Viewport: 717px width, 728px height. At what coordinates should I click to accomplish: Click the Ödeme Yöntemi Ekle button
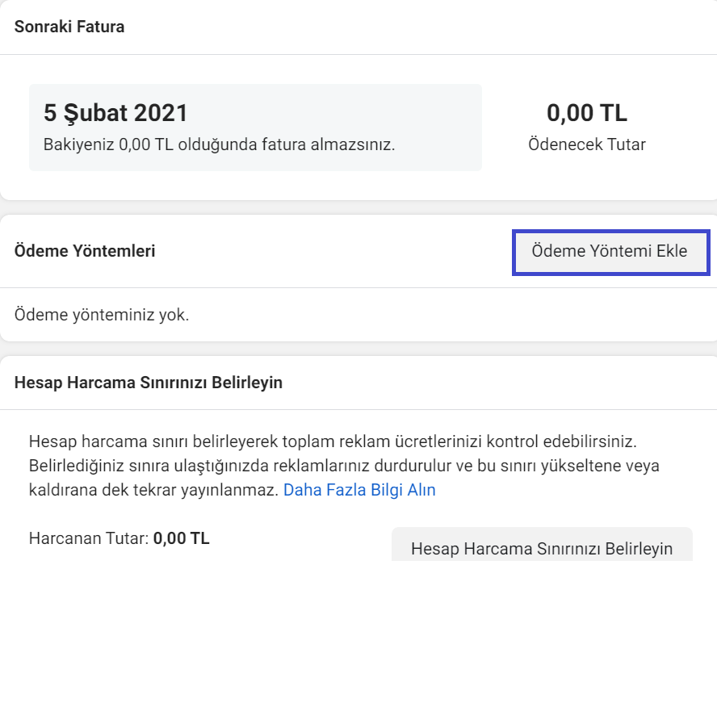tap(610, 252)
